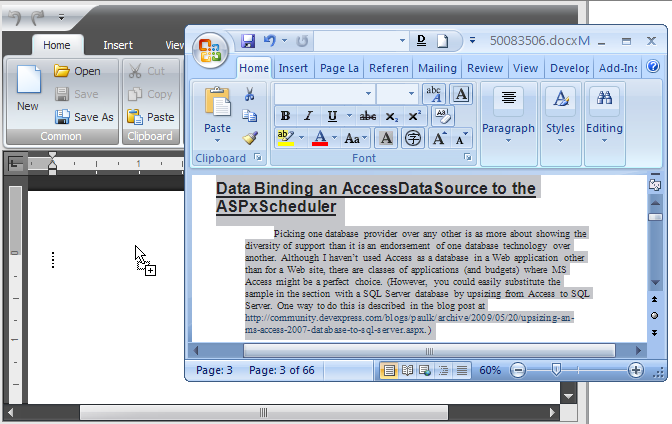Apply yellow text highlight color

285,138
